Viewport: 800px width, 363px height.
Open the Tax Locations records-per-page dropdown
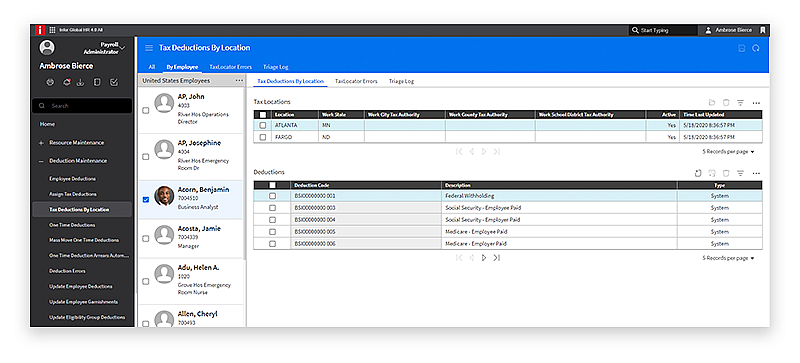point(728,152)
